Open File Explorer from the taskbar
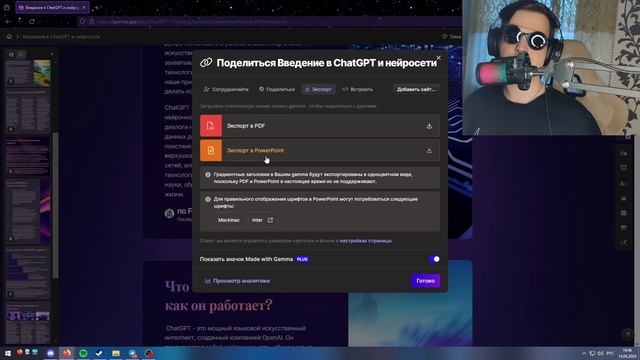This screenshot has width=640, height=360. (116, 353)
